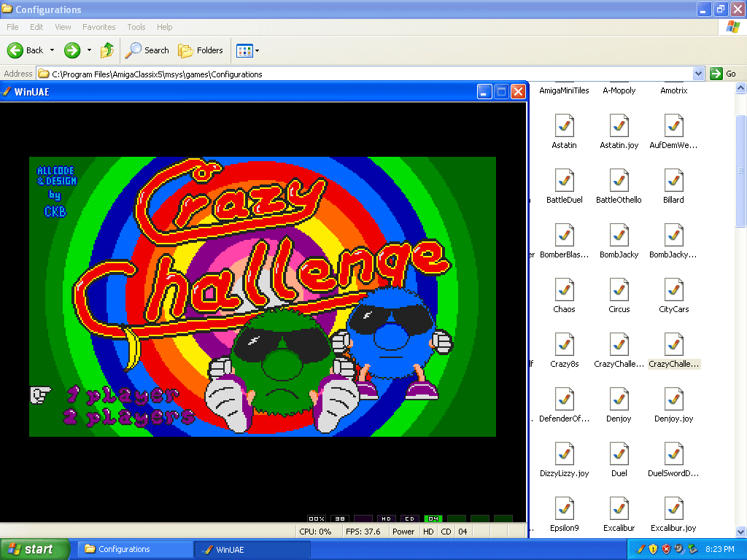This screenshot has width=747, height=560.
Task: Open the Astatin configuration file
Action: (564, 126)
